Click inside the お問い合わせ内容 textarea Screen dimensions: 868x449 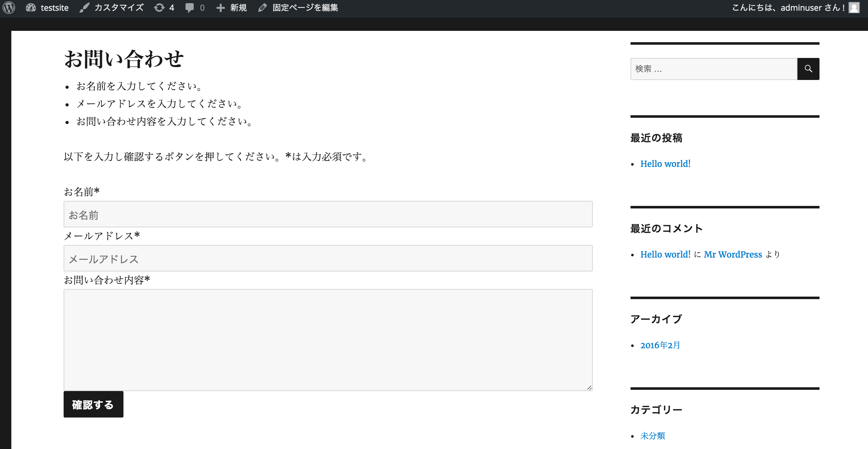coord(328,339)
